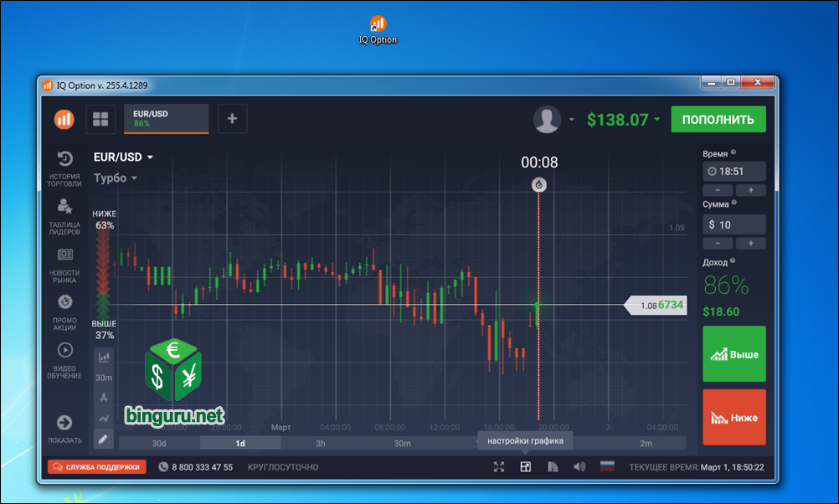Click the 86% profit percentage text
The width and height of the screenshot is (839, 504).
pyautogui.click(x=726, y=285)
